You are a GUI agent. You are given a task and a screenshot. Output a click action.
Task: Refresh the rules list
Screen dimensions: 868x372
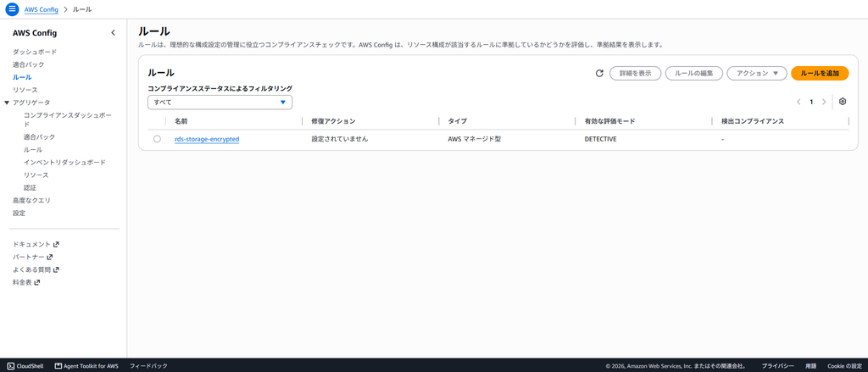pyautogui.click(x=599, y=73)
